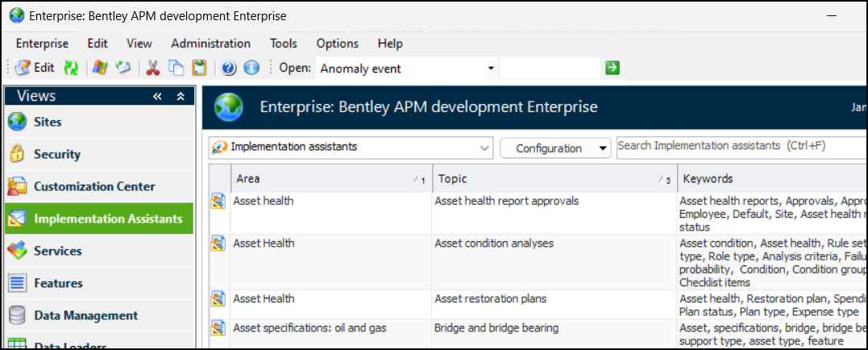
Task: Click the Windows flag toolbar icon
Action: (x=101, y=69)
